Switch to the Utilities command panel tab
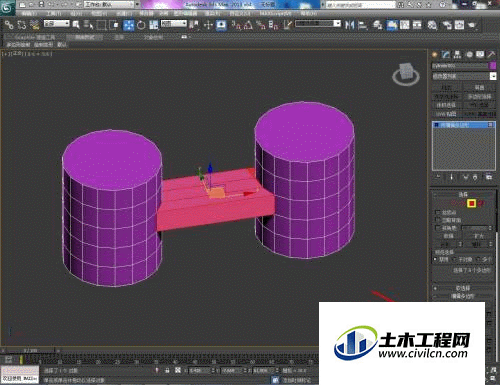Image resolution: width=500 pixels, height=385 pixels. tap(491, 55)
